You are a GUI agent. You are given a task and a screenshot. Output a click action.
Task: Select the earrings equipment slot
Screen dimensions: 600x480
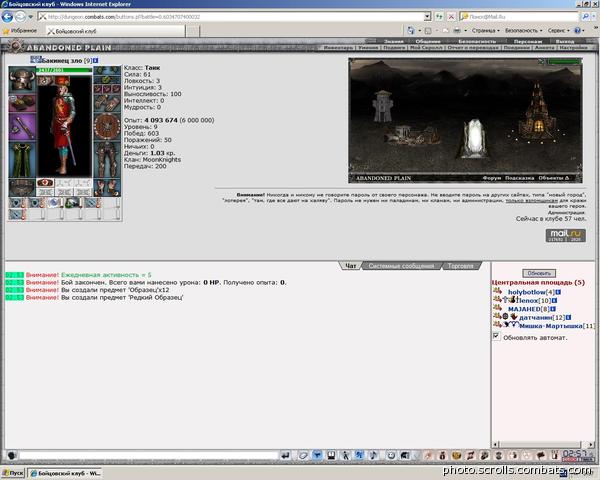point(107,70)
